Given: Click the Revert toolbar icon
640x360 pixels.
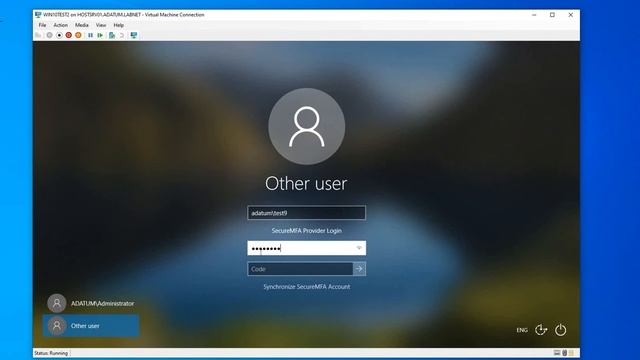Looking at the screenshot, I should 121,36.
